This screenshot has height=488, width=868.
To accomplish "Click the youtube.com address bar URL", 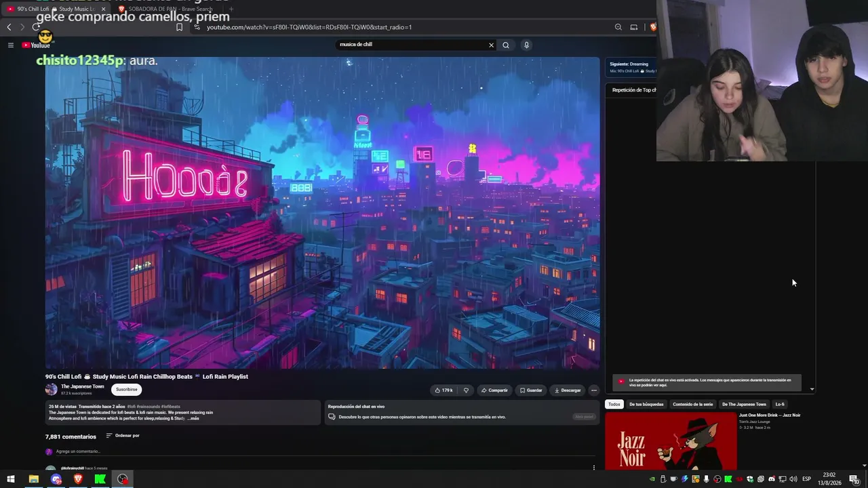I will coord(309,27).
